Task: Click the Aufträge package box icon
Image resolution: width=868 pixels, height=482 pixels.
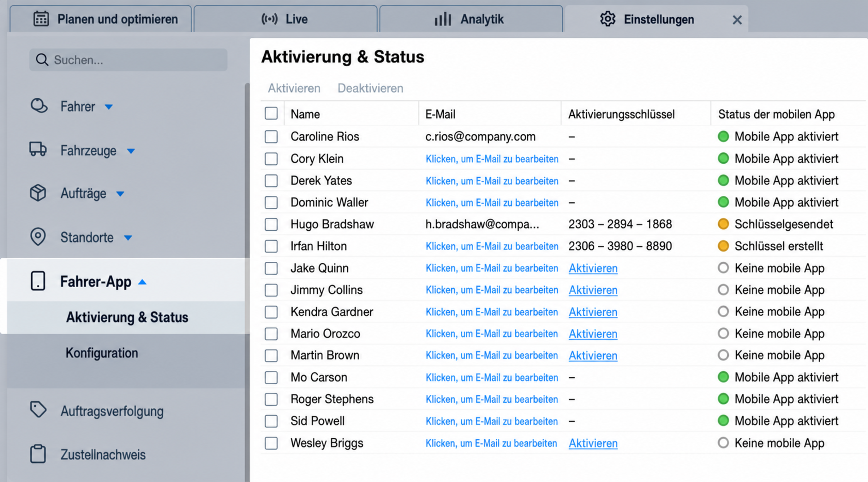Action: point(38,193)
